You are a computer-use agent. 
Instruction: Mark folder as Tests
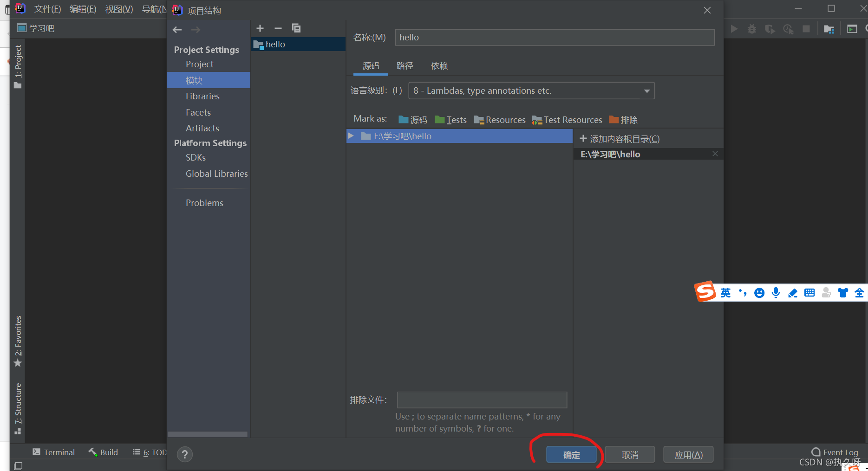(x=450, y=120)
